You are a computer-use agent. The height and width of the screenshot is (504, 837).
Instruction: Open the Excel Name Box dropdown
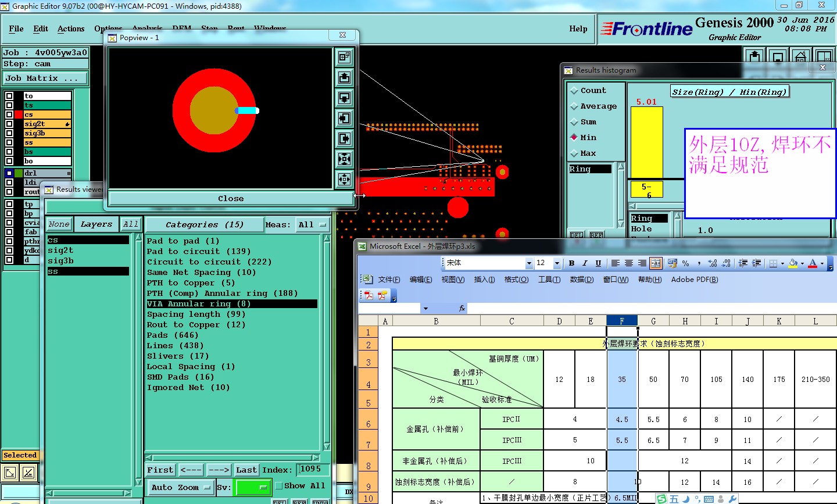click(425, 309)
